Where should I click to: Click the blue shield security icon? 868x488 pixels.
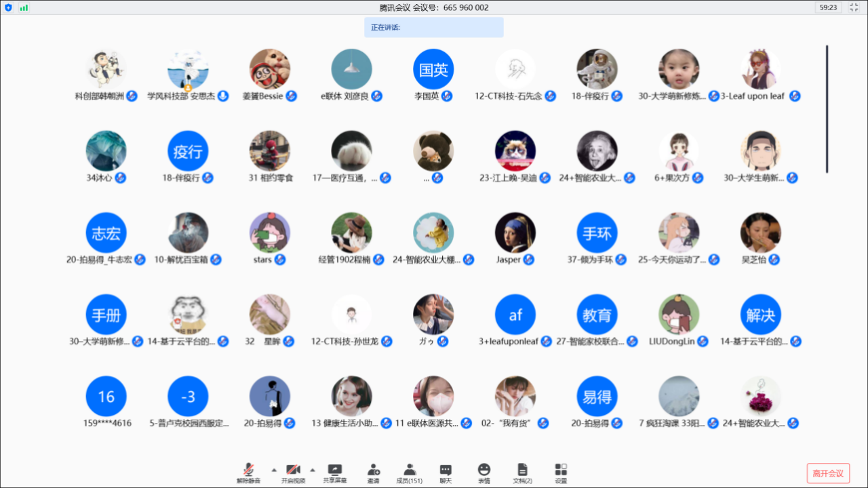[x=8, y=7]
